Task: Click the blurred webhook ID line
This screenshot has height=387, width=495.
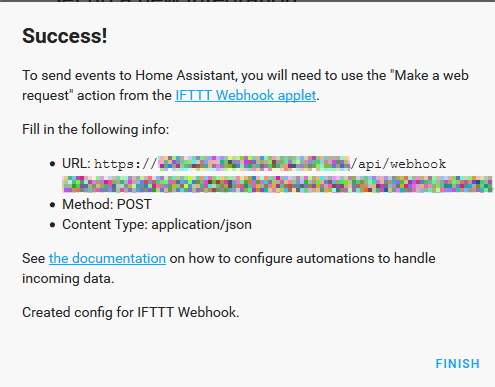Action: click(x=277, y=184)
